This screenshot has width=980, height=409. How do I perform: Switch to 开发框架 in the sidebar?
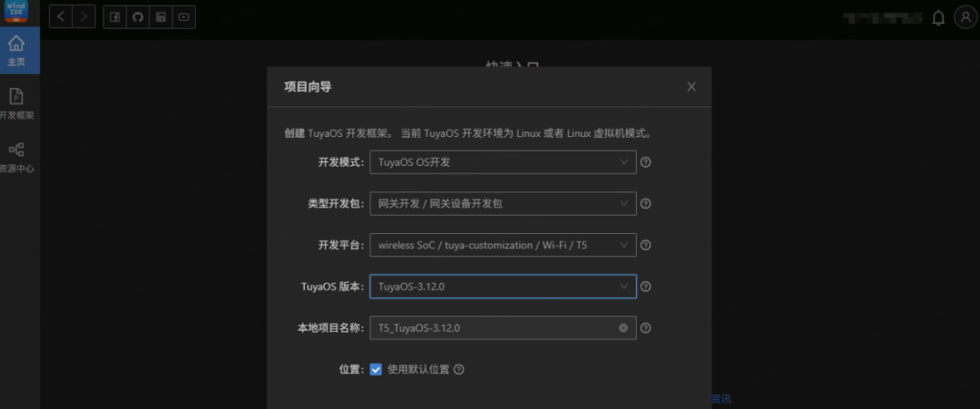pos(16,103)
